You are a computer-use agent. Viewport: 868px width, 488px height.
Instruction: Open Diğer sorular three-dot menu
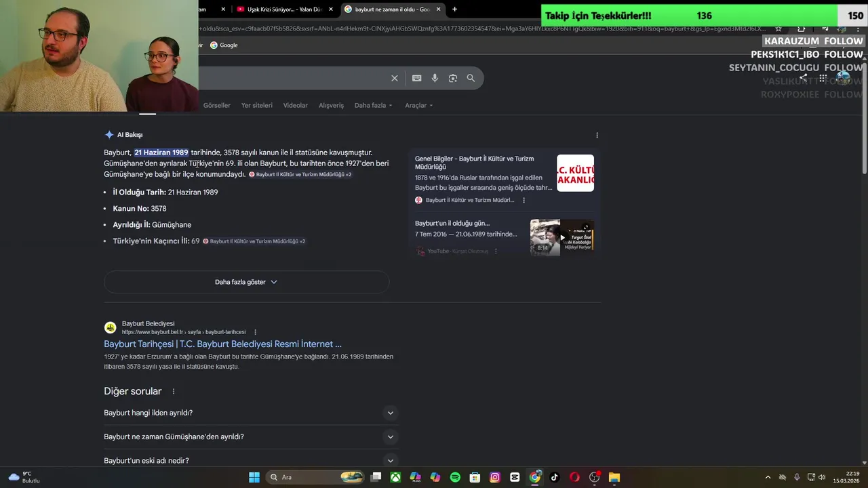pos(174,391)
